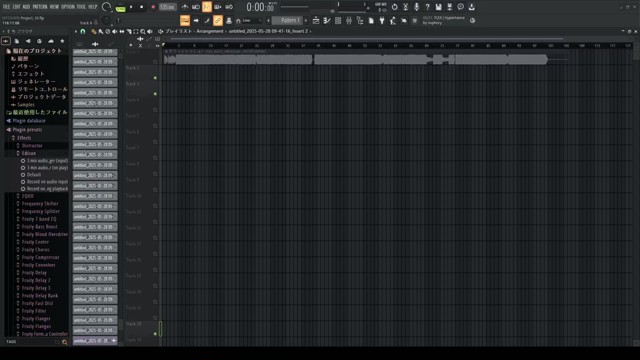Toggle the mute dot on Track 3
The image size is (640, 360).
tap(155, 94)
